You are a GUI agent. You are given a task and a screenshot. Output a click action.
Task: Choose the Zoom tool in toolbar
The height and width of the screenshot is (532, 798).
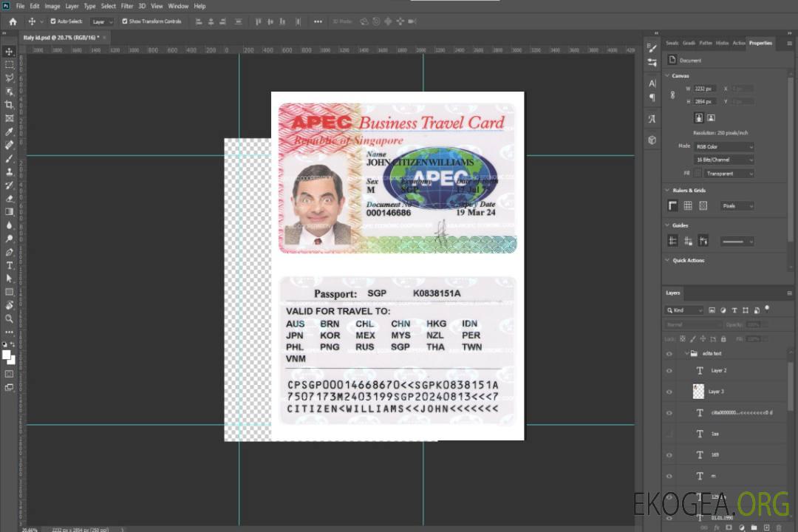tap(10, 318)
